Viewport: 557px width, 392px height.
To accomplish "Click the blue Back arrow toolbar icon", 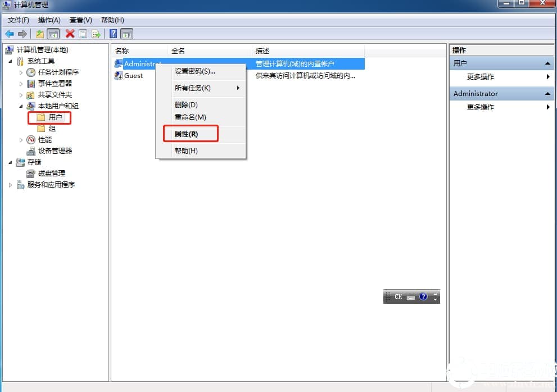I will [10, 34].
